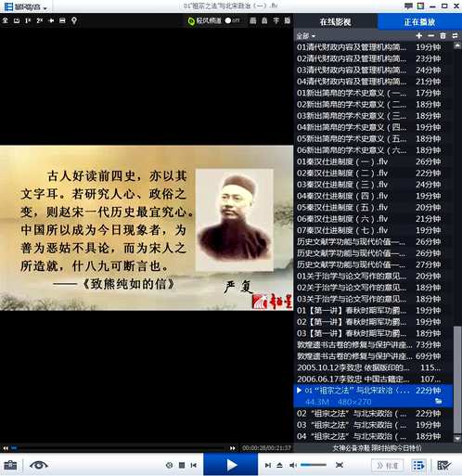The width and height of the screenshot is (462, 476).
Task: Mute audio via speaker icon
Action: pyautogui.click(x=292, y=465)
